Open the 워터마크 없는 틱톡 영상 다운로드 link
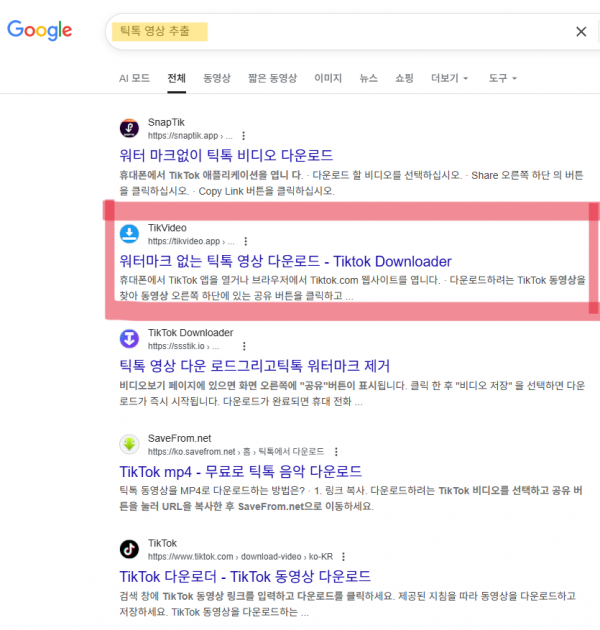The width and height of the screenshot is (600, 630). click(x=285, y=261)
